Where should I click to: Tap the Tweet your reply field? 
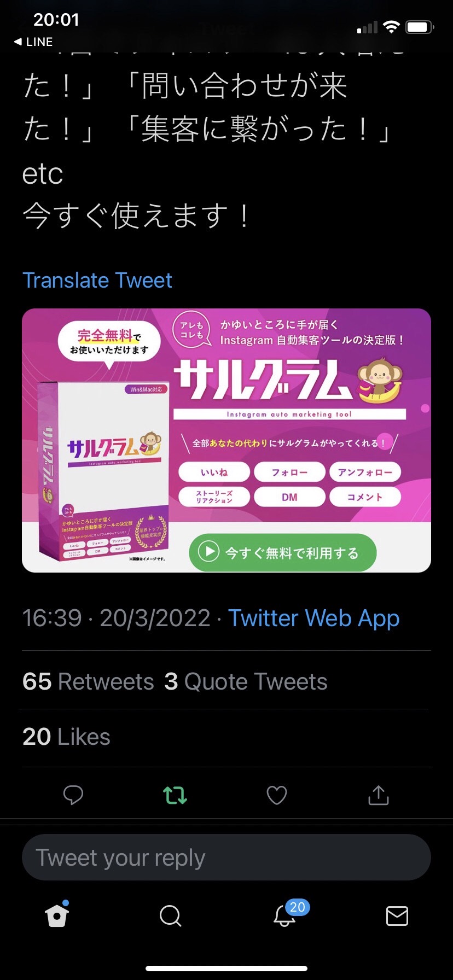pyautogui.click(x=226, y=857)
